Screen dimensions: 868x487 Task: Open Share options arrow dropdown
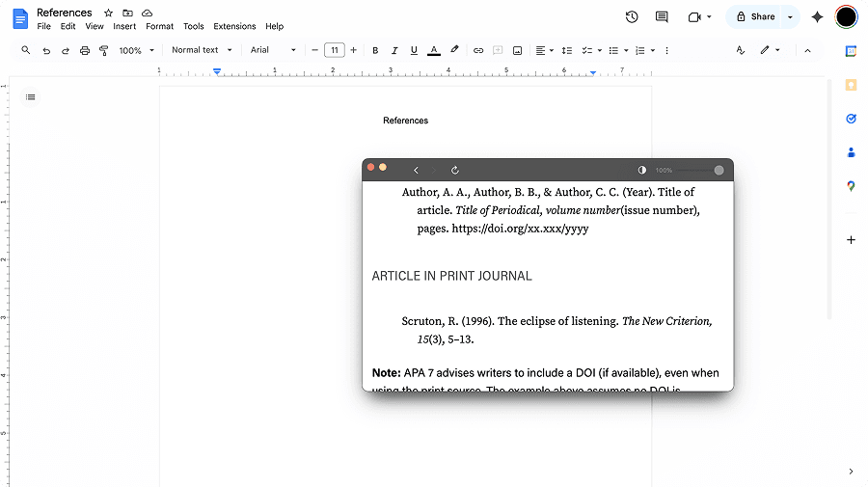[x=790, y=17]
